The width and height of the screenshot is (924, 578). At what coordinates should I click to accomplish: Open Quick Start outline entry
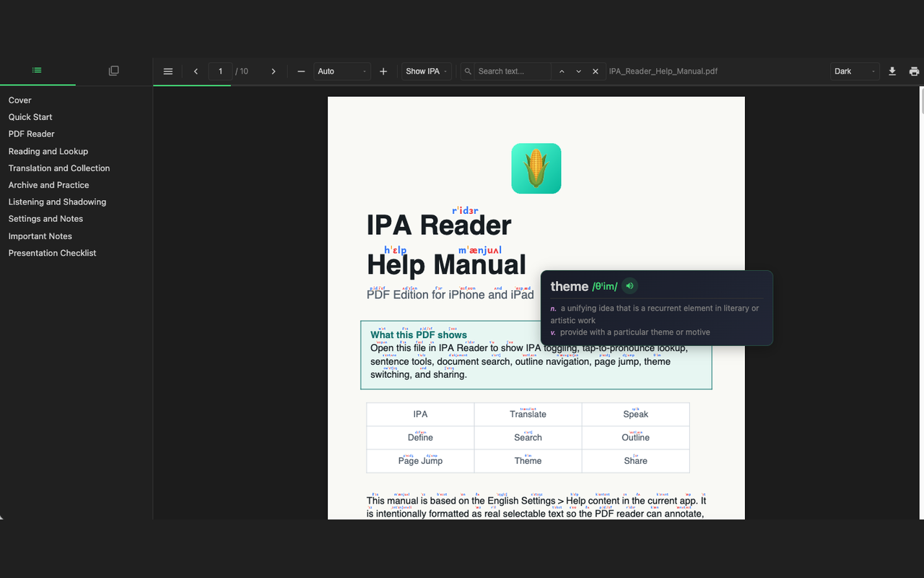click(x=30, y=117)
